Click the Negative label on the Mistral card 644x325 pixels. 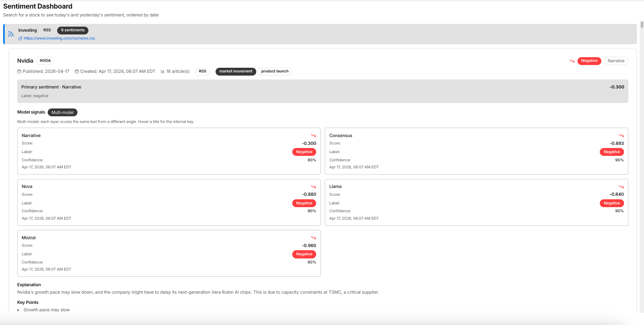pyautogui.click(x=304, y=254)
